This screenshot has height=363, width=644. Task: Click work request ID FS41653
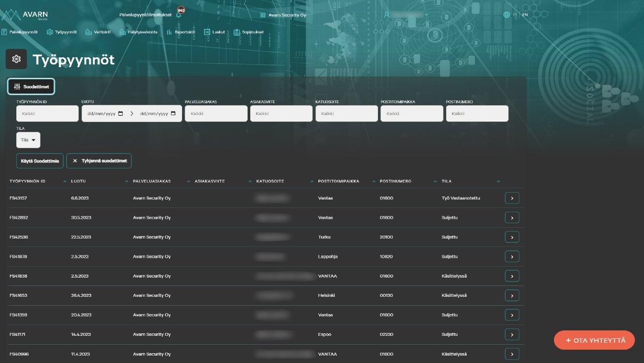18,296
